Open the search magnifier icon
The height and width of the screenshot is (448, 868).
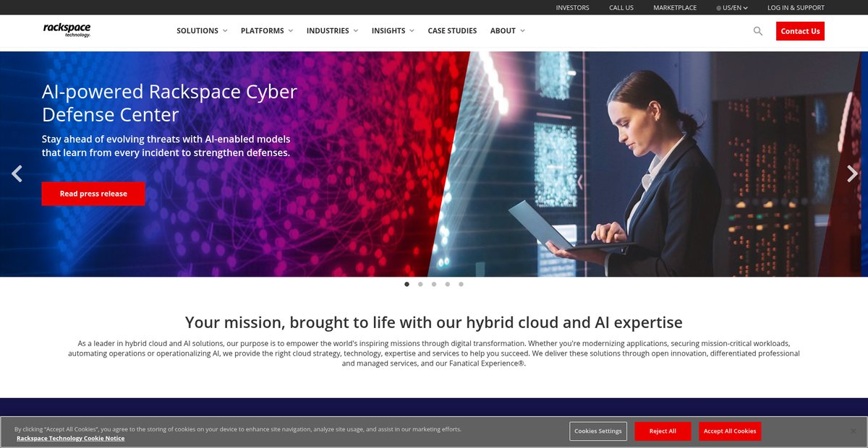coord(758,31)
